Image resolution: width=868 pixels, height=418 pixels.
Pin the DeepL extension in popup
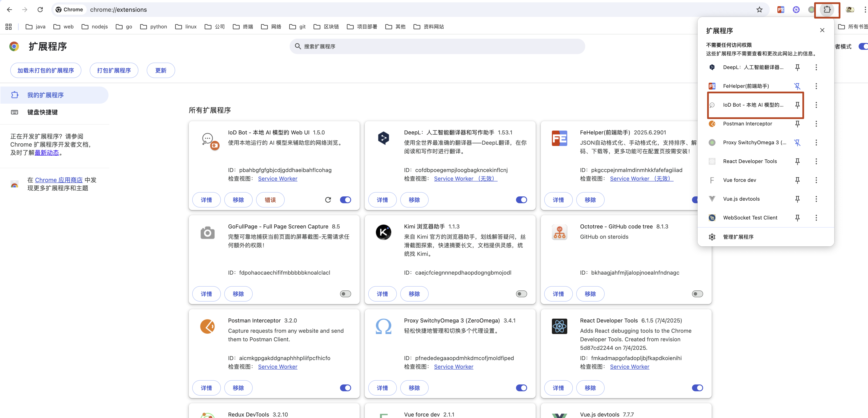click(x=797, y=67)
